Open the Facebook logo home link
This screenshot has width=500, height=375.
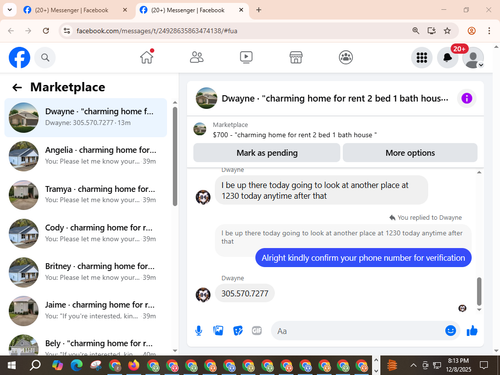19,57
